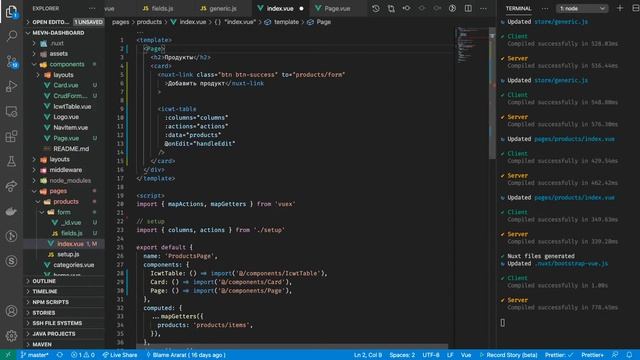640x360 pixels.
Task: Click line 20 import mapActions code line
Action: [216, 204]
